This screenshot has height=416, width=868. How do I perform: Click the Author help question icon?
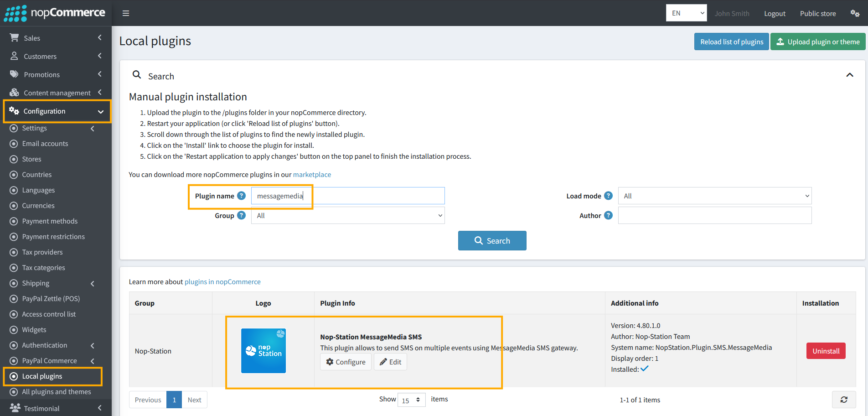(608, 215)
